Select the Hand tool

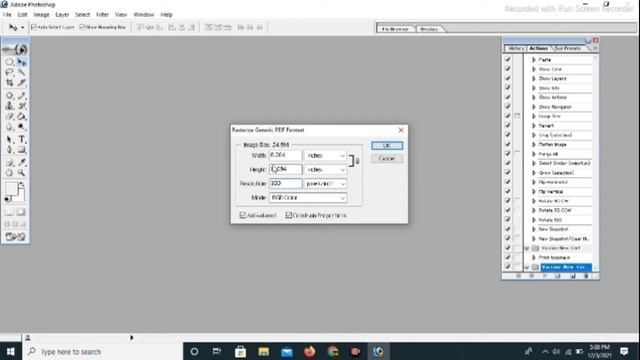tap(9, 173)
